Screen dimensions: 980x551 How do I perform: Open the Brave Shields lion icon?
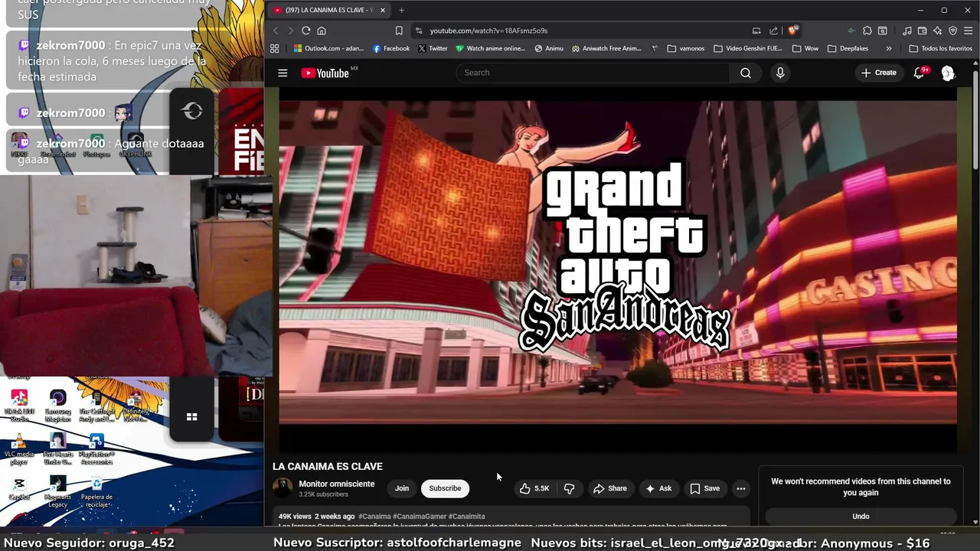792,31
